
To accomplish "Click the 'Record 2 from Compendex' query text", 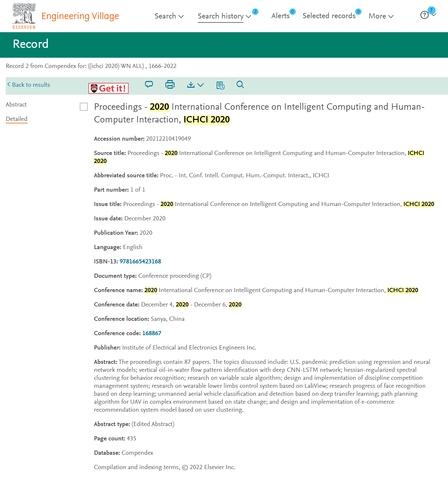I will point(91,66).
